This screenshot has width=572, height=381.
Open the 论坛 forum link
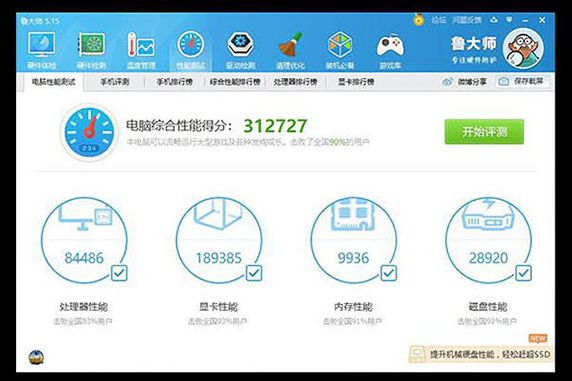(x=439, y=20)
